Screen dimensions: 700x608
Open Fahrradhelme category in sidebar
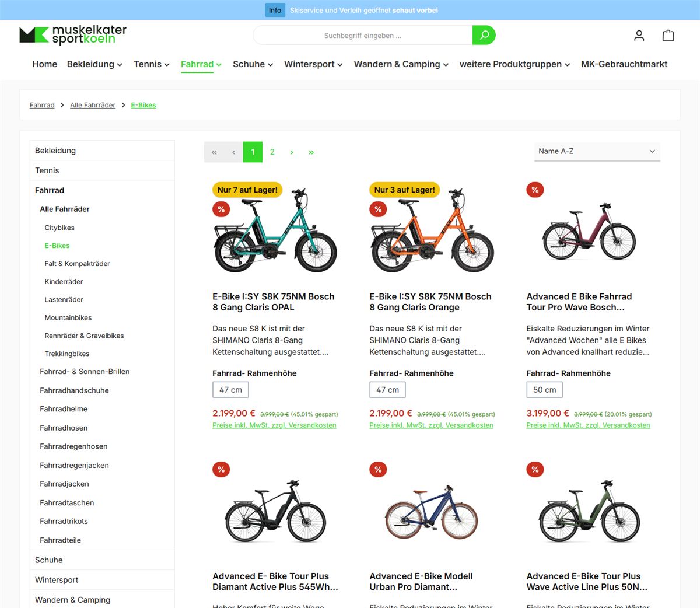click(x=64, y=409)
